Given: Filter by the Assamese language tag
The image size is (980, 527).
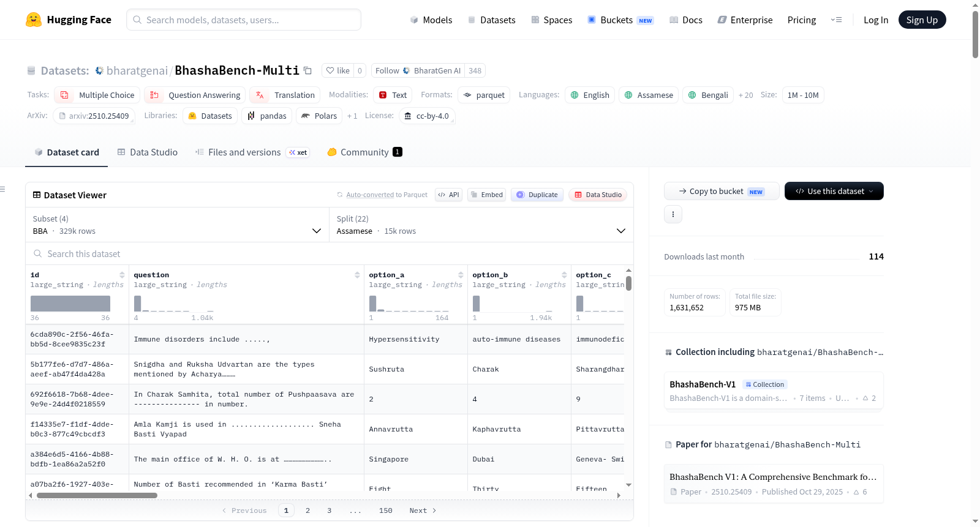Looking at the screenshot, I should (x=648, y=95).
